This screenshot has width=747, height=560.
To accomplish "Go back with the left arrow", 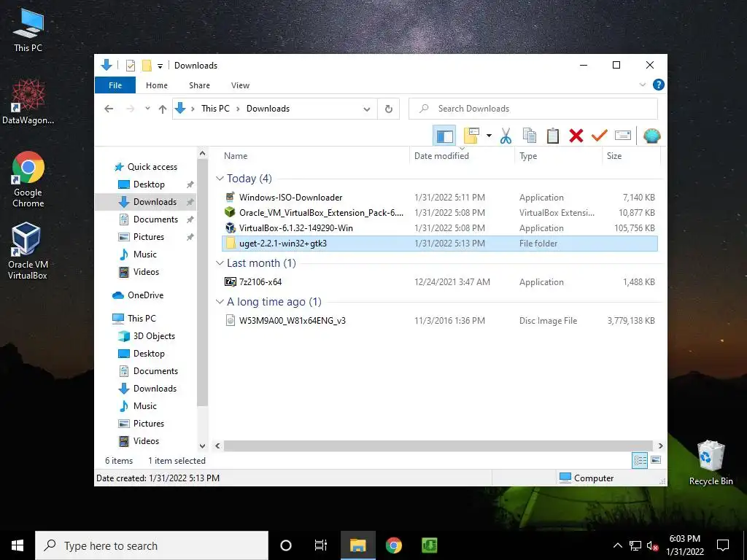I will point(109,109).
